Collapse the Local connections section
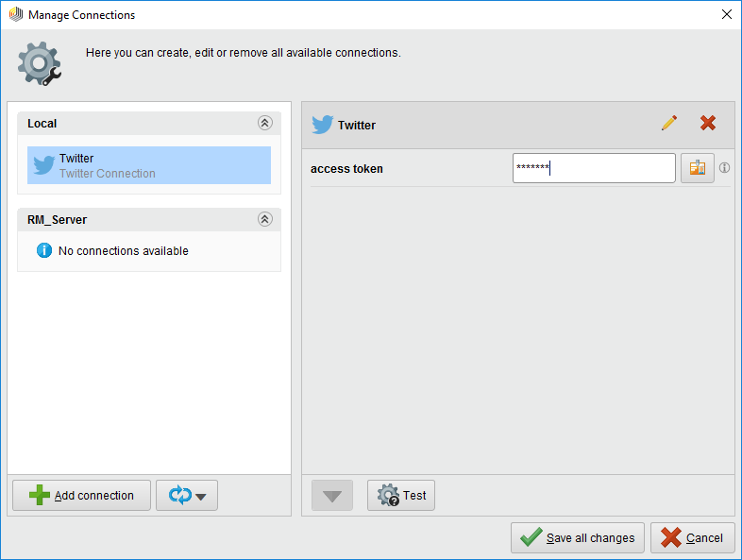This screenshot has width=742, height=560. [x=264, y=123]
